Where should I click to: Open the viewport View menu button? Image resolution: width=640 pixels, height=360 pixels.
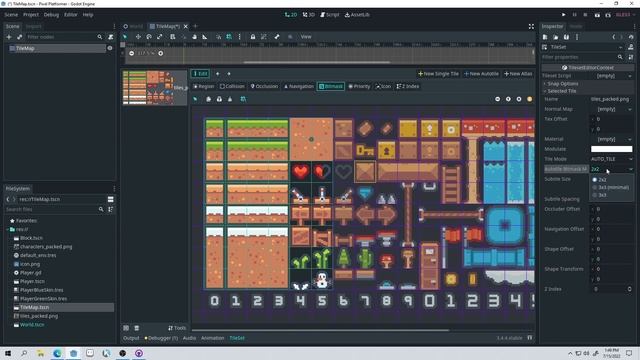[306, 37]
